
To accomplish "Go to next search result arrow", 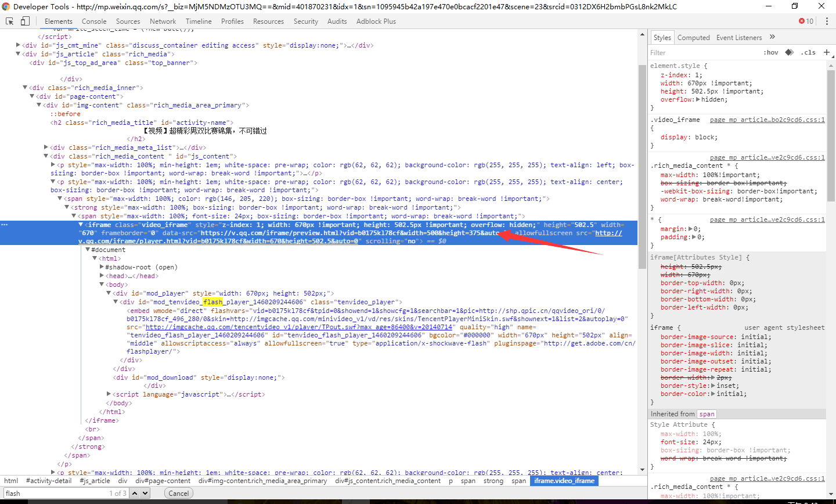I will pyautogui.click(x=145, y=493).
